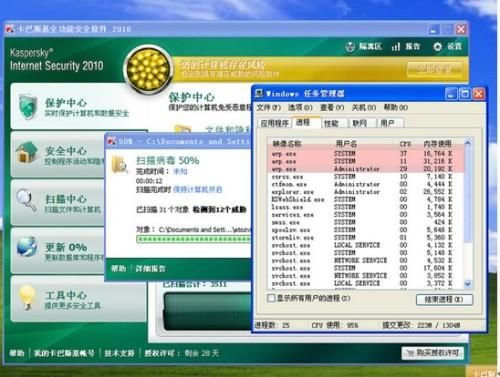500x377 pixels.
Task: Sort processes by 映像名称 column header
Action: pyautogui.click(x=300, y=144)
